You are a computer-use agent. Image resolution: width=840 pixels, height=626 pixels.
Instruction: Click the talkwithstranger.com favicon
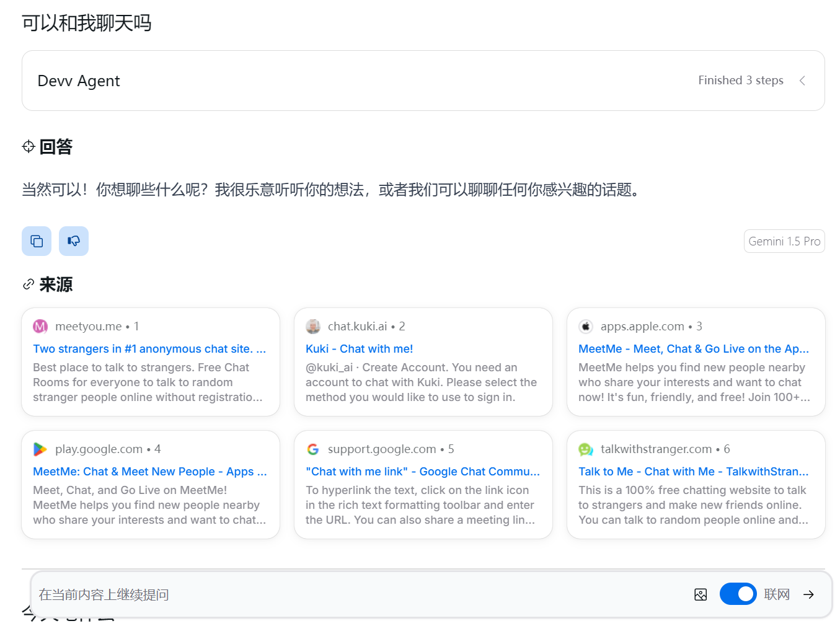[x=586, y=449]
